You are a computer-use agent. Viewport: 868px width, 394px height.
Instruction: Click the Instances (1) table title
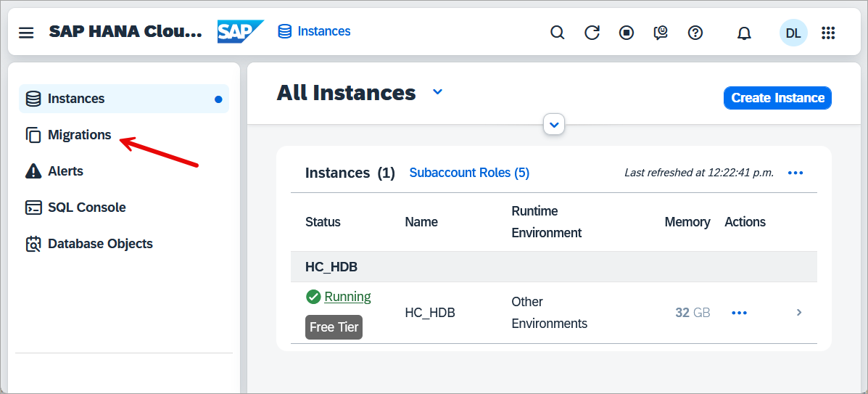(350, 173)
